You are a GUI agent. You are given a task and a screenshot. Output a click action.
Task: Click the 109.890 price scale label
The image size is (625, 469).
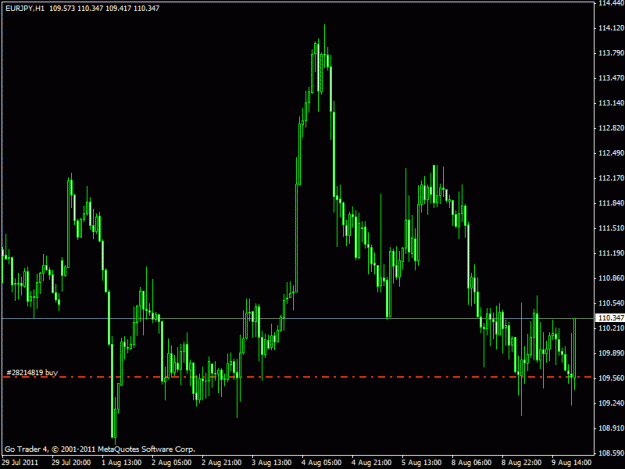pyautogui.click(x=611, y=353)
